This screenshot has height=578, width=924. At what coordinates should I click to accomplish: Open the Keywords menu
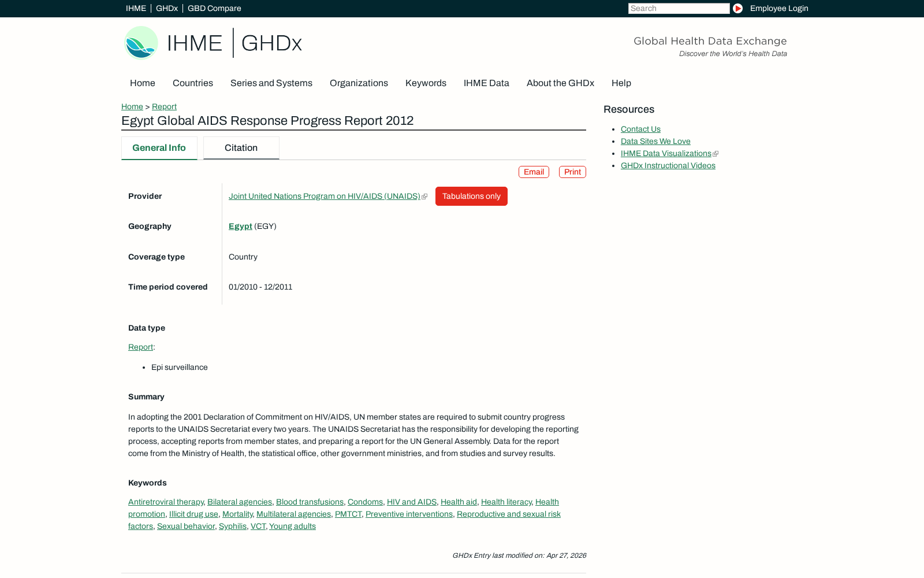pyautogui.click(x=426, y=83)
